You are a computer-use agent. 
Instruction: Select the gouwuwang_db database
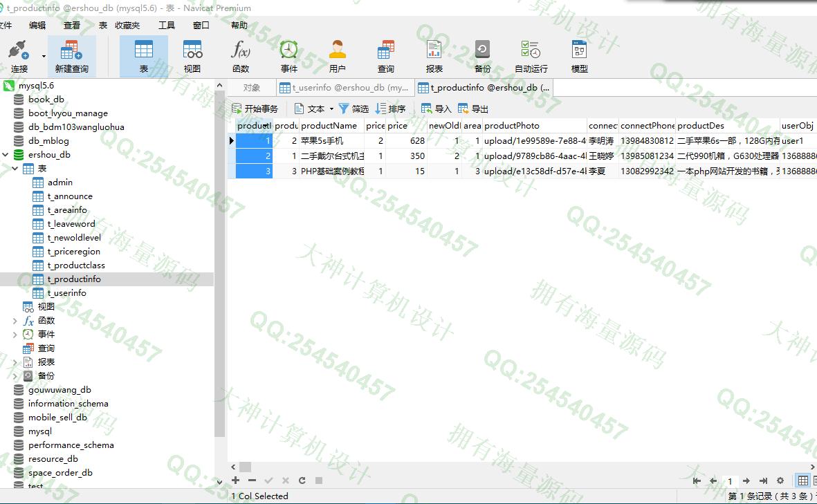click(x=59, y=390)
